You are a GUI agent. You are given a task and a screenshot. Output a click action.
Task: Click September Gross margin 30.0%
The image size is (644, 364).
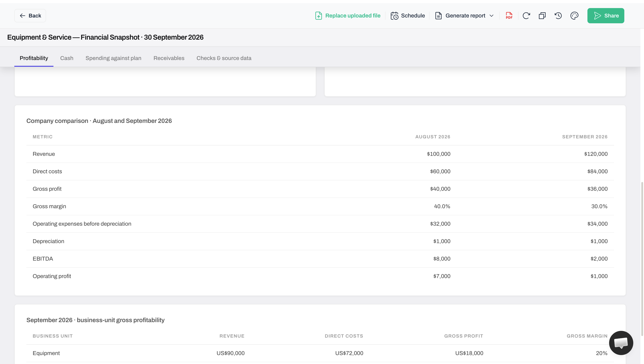click(599, 206)
